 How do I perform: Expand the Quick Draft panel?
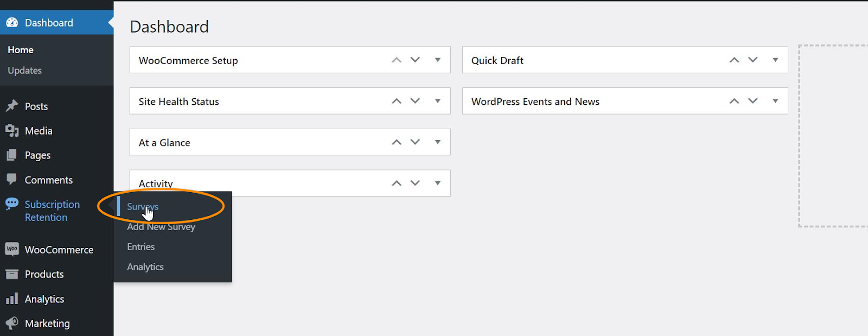click(775, 60)
